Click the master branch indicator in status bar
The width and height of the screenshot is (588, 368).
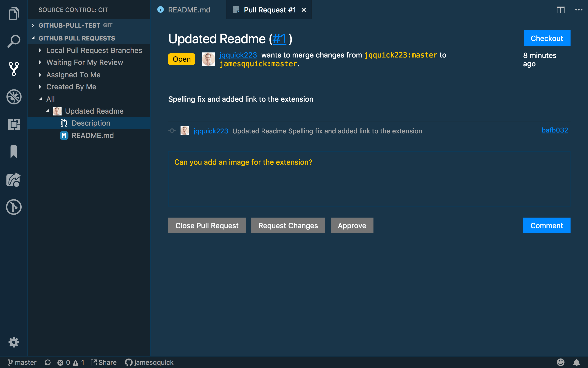22,362
